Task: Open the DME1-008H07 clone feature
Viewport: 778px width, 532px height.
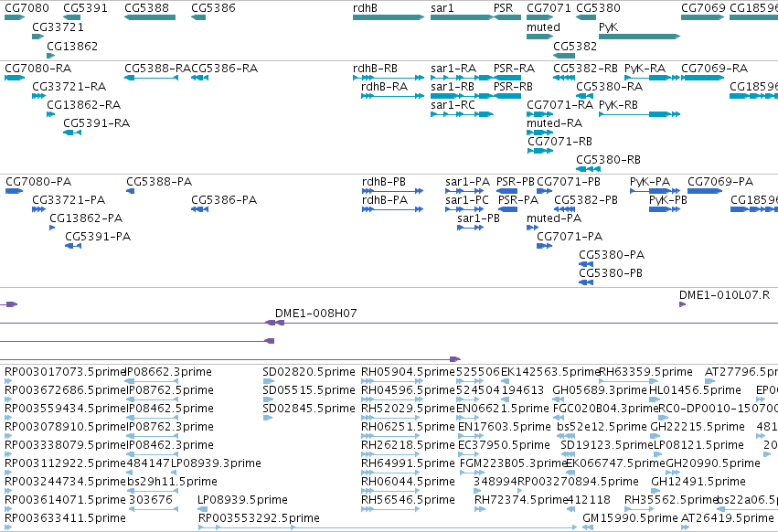Action: 316,314
